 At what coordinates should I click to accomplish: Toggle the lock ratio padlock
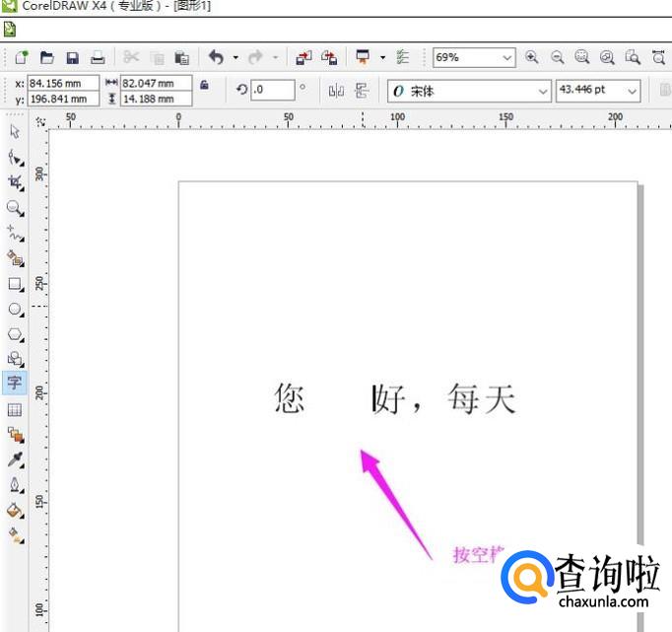pyautogui.click(x=204, y=86)
